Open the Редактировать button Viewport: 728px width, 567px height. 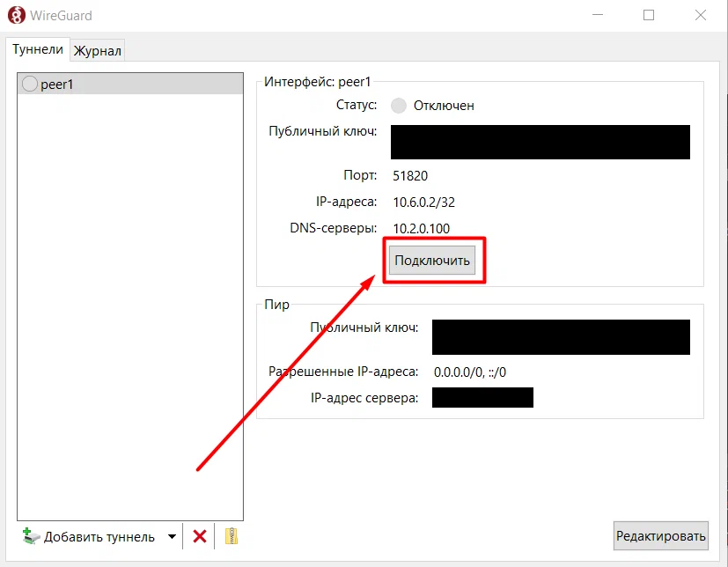661,536
